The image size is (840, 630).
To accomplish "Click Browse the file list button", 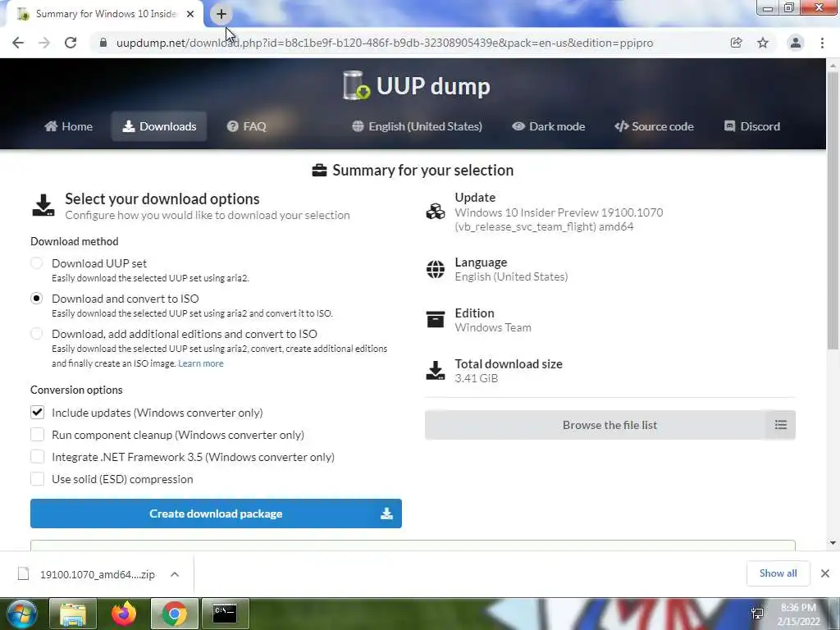I will (x=609, y=425).
